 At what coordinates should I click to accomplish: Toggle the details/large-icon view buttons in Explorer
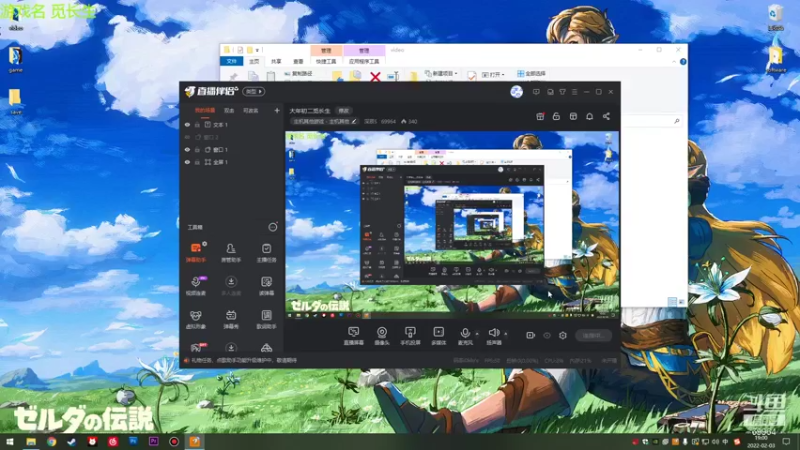(x=677, y=302)
